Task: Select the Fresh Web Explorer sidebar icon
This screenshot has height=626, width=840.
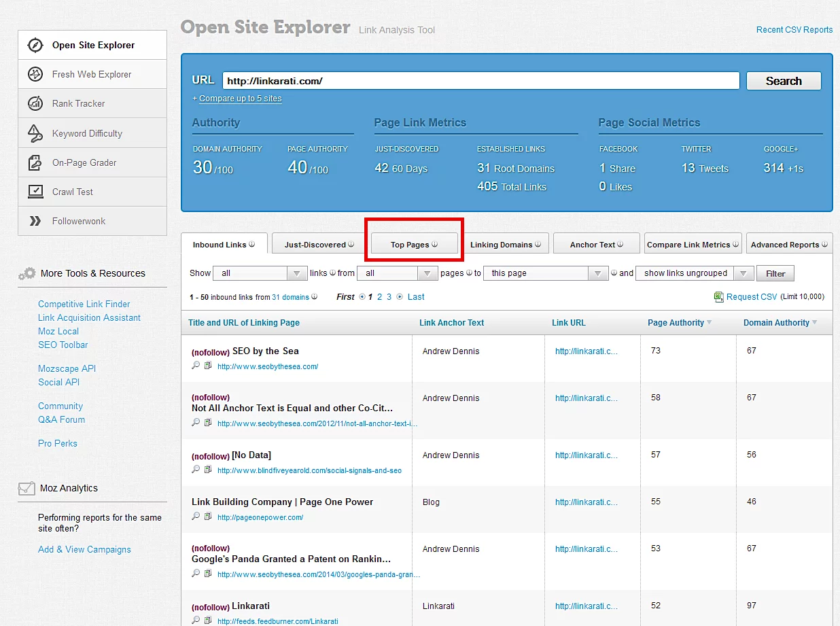Action: point(36,74)
